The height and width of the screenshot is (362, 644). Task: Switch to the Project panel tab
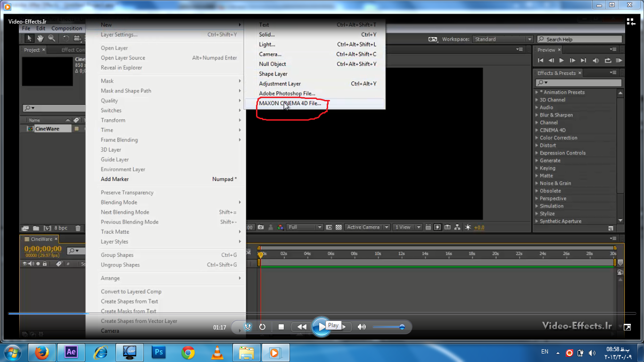click(32, 49)
